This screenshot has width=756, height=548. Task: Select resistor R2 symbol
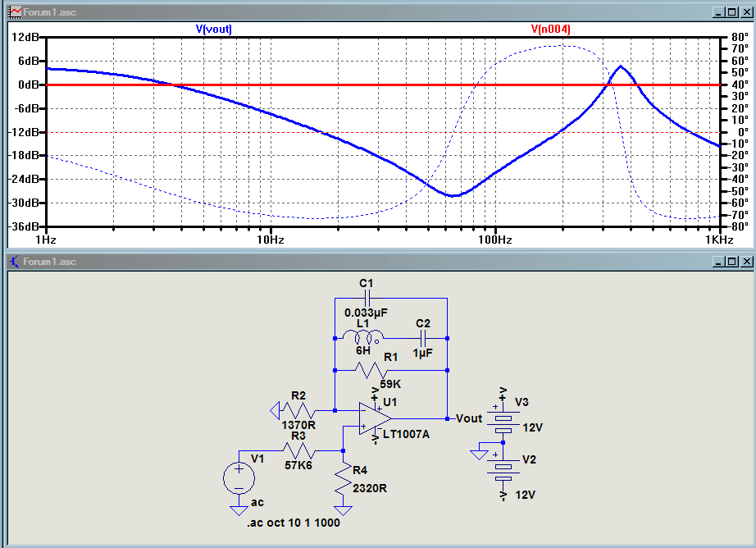click(298, 411)
